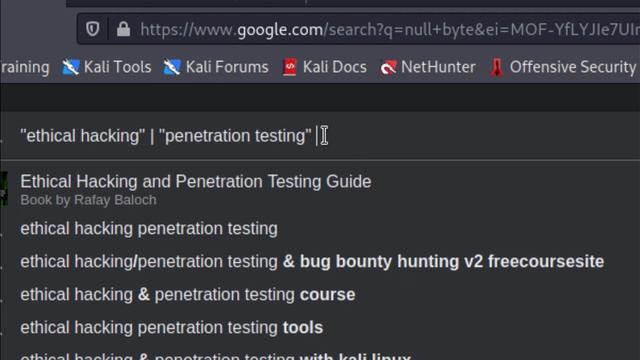Open the Kali Forums bookmark

(216, 67)
